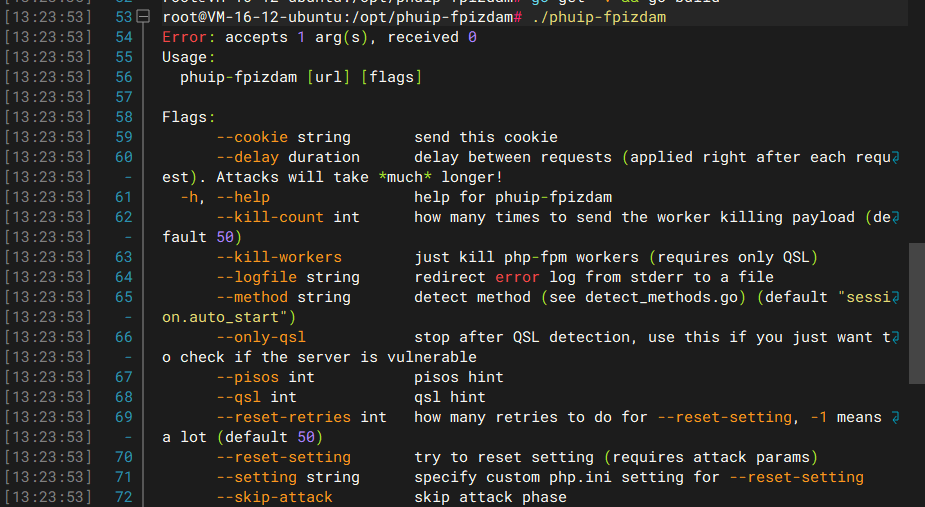
Task: Select line number 59 in the gutter
Action: click(124, 137)
